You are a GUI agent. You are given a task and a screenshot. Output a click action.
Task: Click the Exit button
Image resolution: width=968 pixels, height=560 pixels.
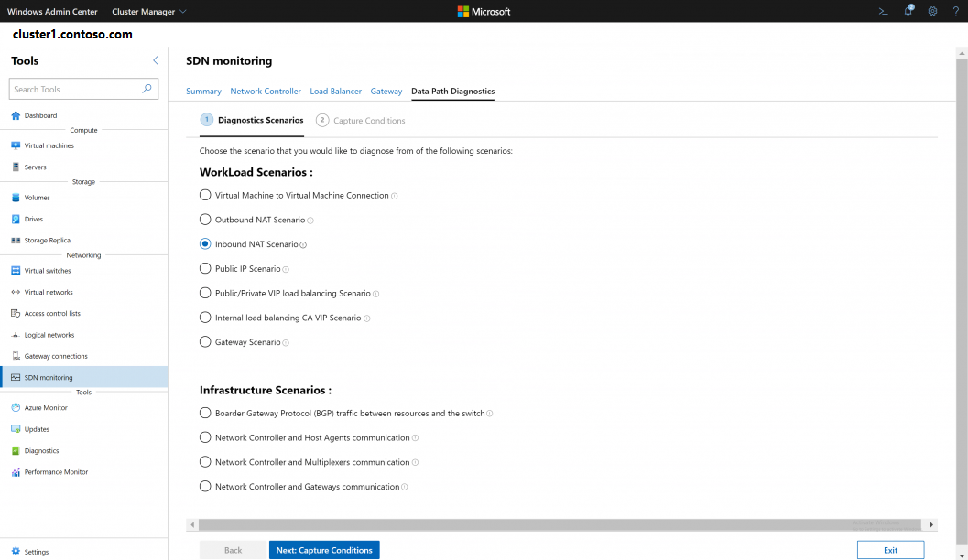coord(890,550)
